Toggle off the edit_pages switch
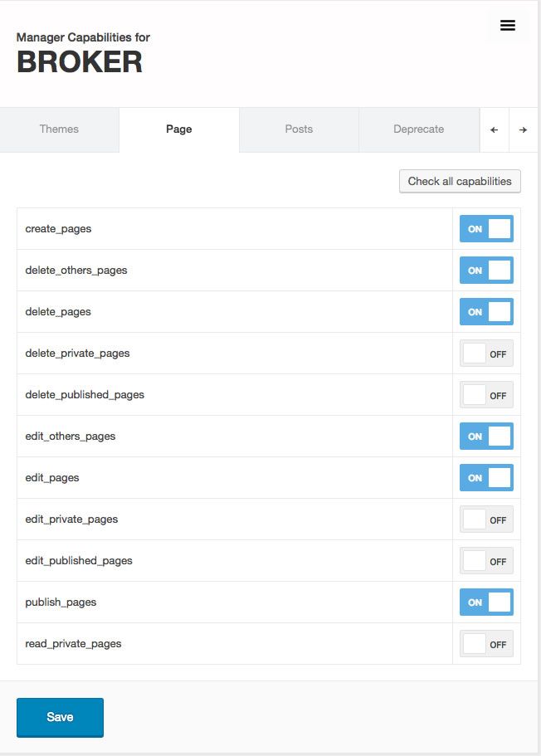The image size is (541, 756). [x=486, y=478]
